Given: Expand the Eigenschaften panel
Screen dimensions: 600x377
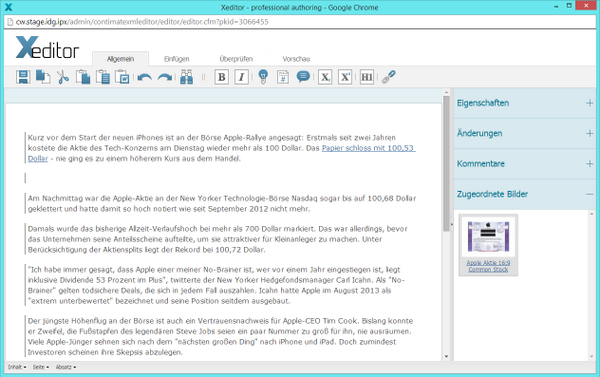Looking at the screenshot, I should pyautogui.click(x=525, y=103).
